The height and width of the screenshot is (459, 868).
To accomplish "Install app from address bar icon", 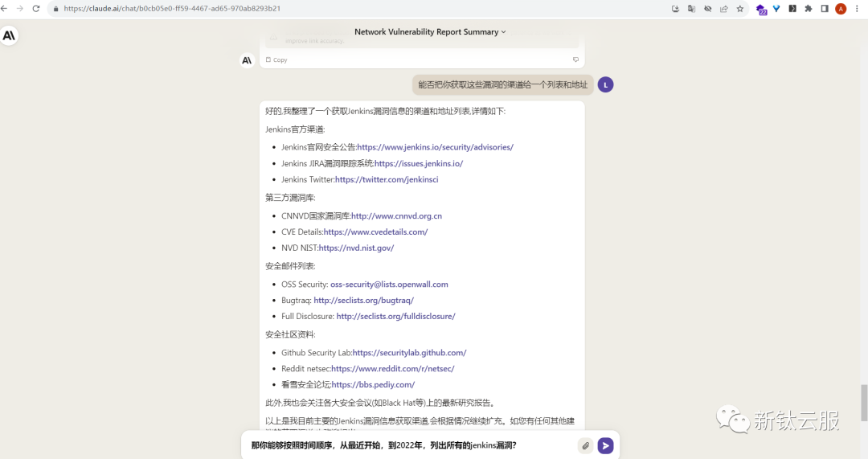I will pyautogui.click(x=675, y=9).
